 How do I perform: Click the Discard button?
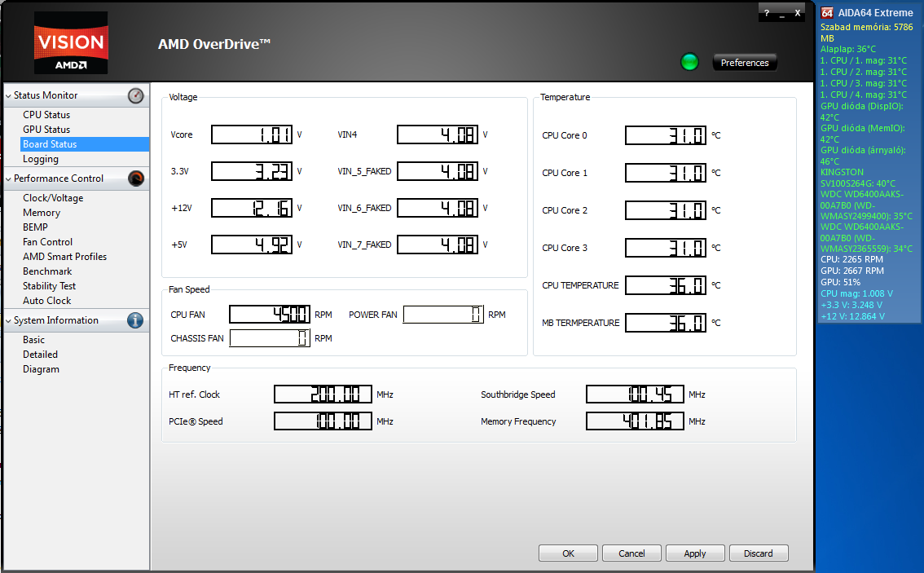pos(759,553)
